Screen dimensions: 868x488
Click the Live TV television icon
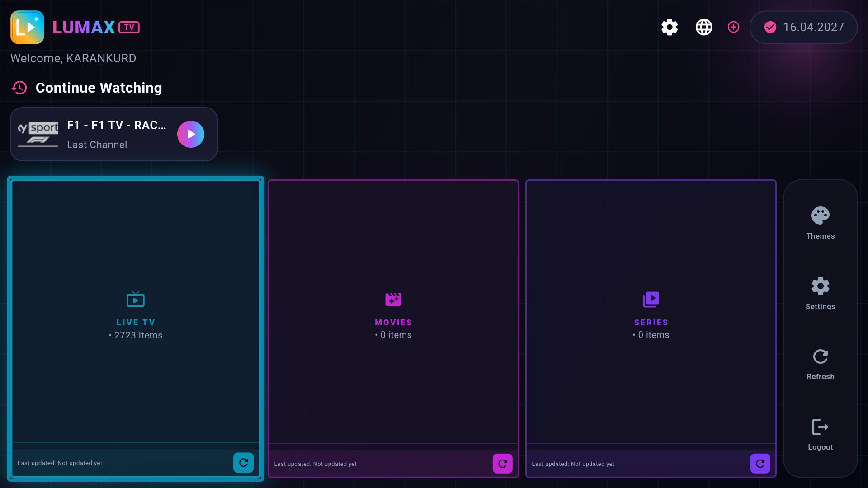136,299
